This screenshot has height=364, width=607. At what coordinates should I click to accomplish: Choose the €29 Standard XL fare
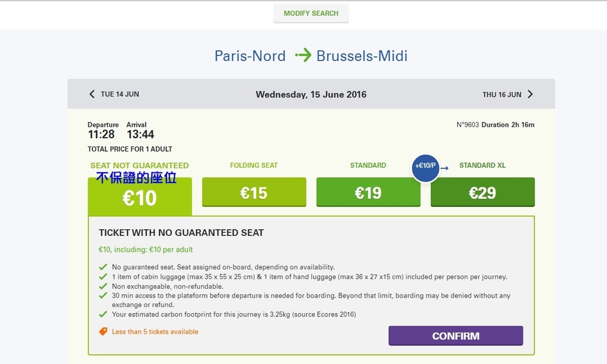483,192
